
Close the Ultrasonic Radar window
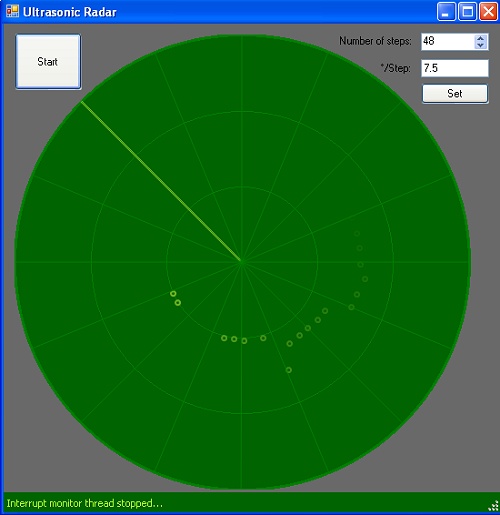tap(488, 12)
